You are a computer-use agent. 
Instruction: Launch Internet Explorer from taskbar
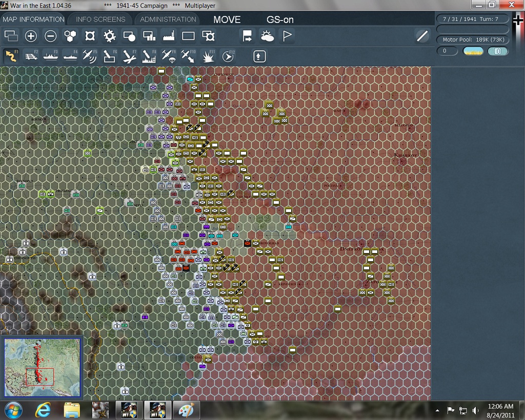43,410
